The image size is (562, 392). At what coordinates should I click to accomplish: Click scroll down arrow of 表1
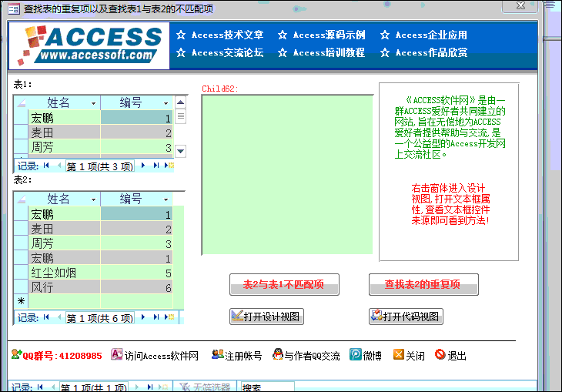coord(181,151)
